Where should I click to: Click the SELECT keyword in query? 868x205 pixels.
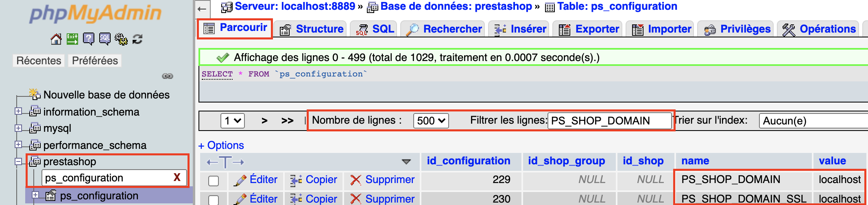coord(217,74)
